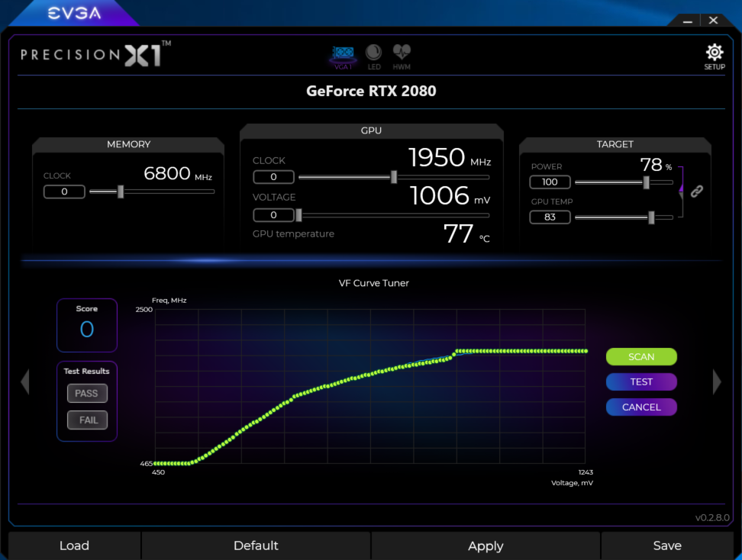Screen dimensions: 742x560
Task: Click the EVGA logo in title bar
Action: click(x=75, y=13)
